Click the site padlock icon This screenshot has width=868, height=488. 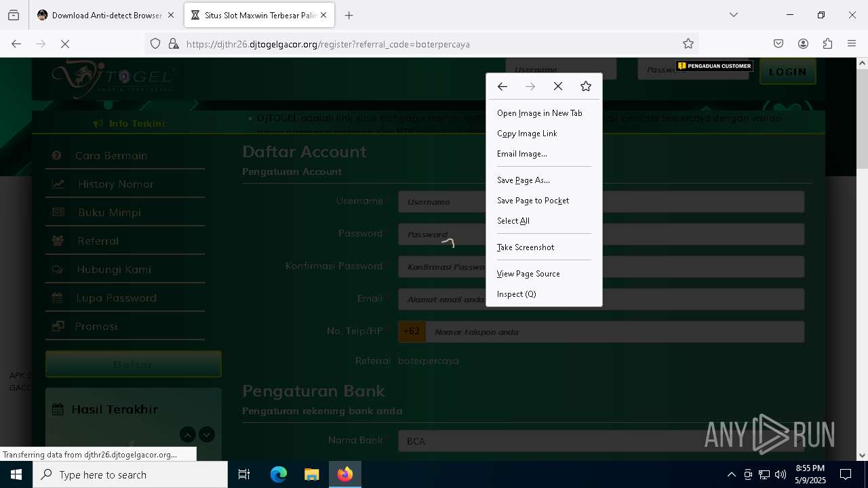[x=174, y=44]
